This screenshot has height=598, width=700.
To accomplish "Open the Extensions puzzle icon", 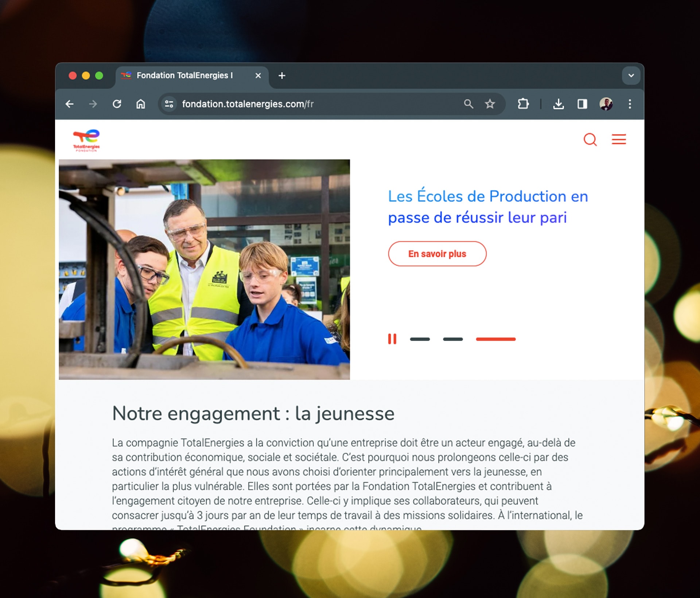I will click(523, 104).
